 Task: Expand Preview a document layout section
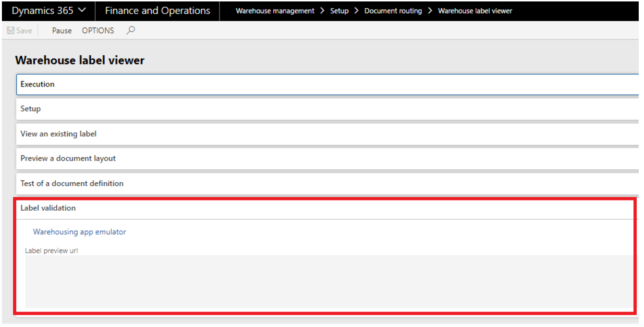tap(328, 159)
